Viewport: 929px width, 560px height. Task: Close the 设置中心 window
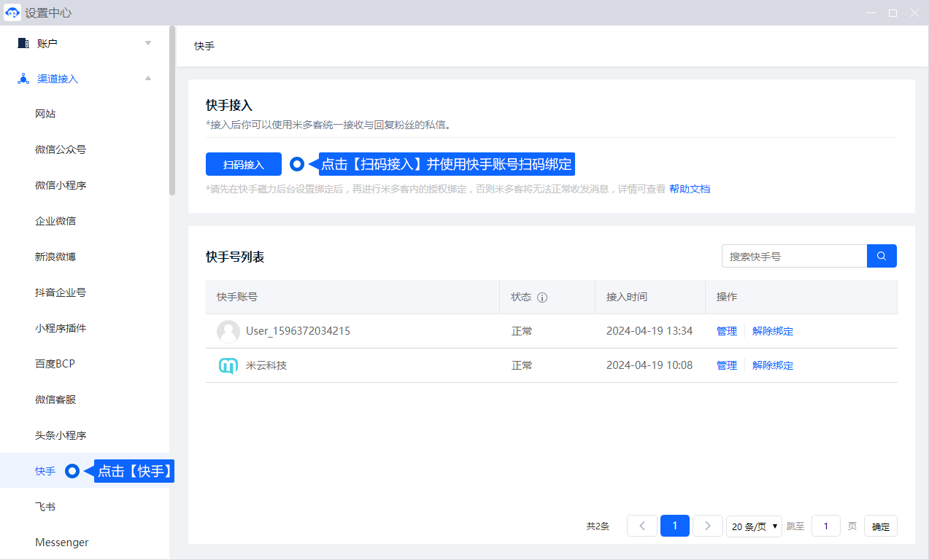(x=914, y=13)
